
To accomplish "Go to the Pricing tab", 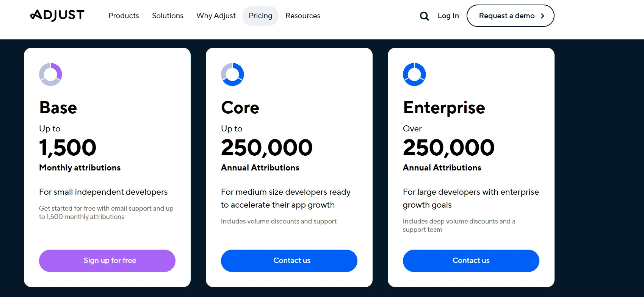I will point(260,16).
